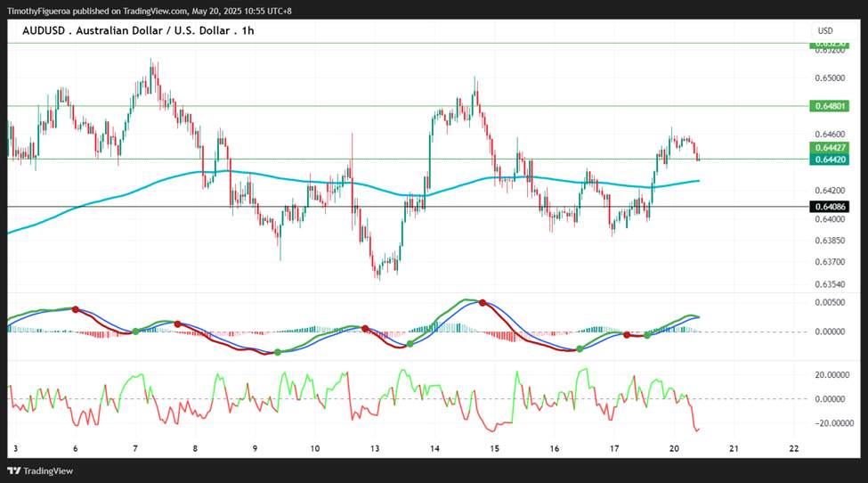This screenshot has width=868, height=483.
Task: Click date label 17 on time axis
Action: (614, 448)
